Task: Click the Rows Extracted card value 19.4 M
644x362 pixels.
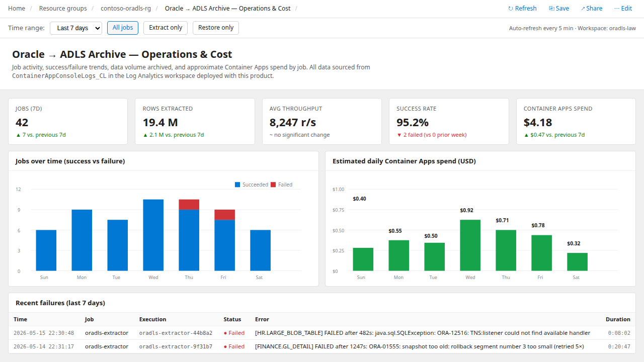Action: [x=160, y=122]
